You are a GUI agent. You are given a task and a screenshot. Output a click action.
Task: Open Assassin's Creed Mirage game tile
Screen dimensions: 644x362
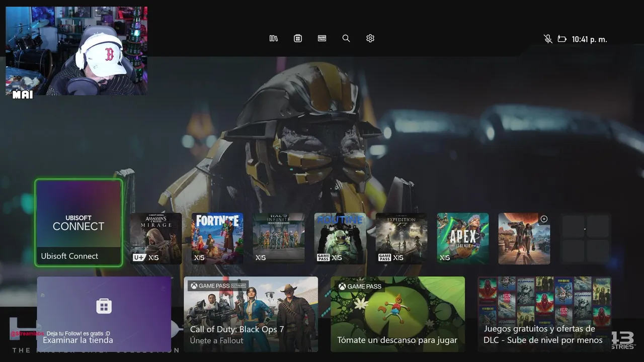tap(156, 238)
